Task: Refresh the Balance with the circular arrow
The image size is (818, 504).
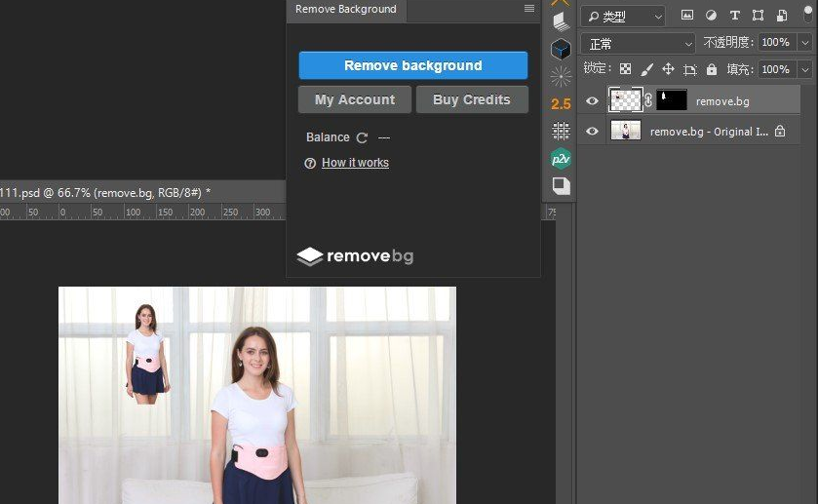Action: [x=362, y=137]
